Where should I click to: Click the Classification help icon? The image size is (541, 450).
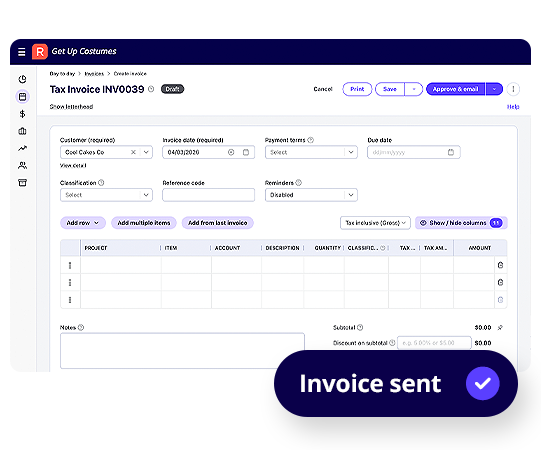coord(101,183)
